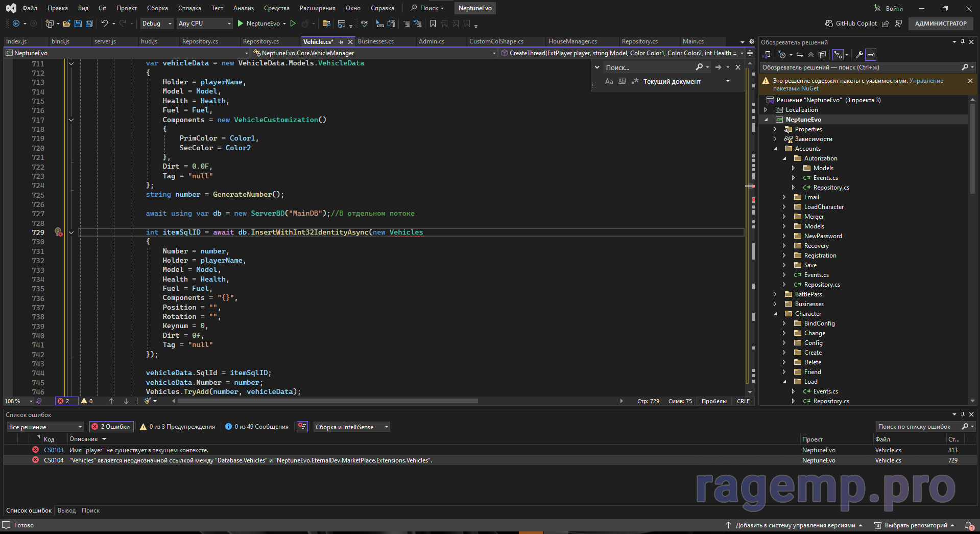The height and width of the screenshot is (534, 980).
Task: Open the 'Any CPU' platform dropdown
Action: tap(204, 24)
